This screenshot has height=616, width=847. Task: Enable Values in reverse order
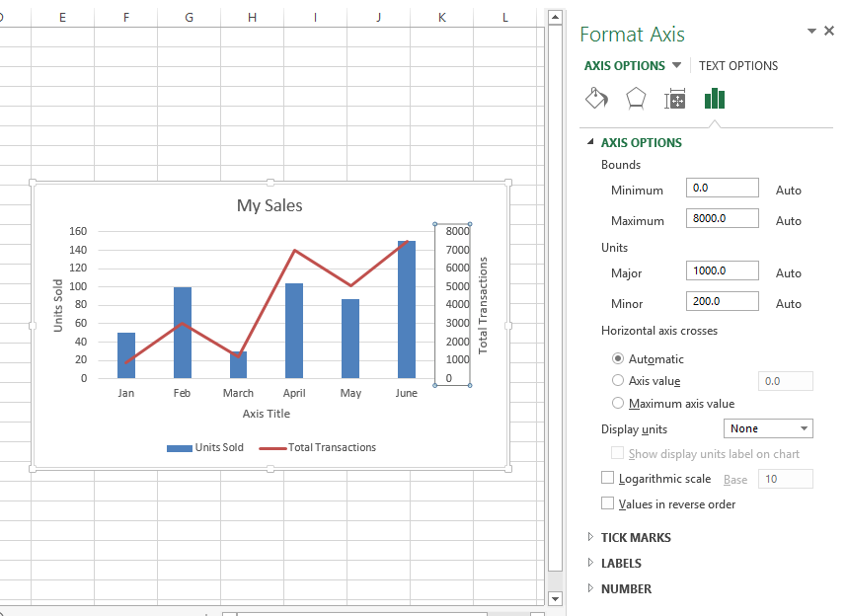point(607,502)
